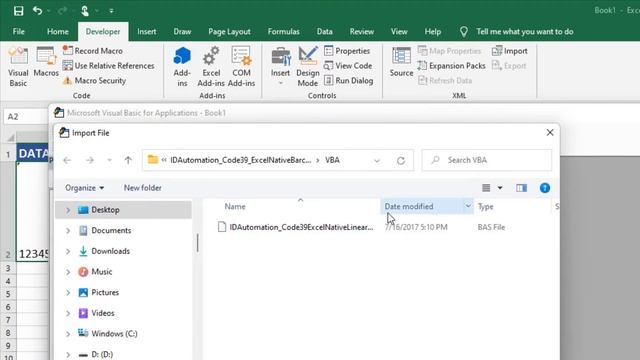Click IDAutomation_Code39 folder in address path

click(x=240, y=160)
